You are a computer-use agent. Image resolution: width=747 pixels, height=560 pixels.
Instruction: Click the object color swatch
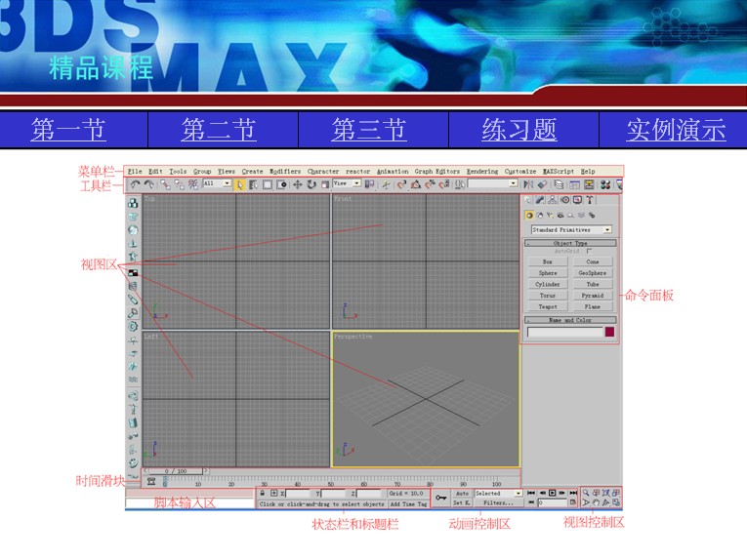click(609, 332)
